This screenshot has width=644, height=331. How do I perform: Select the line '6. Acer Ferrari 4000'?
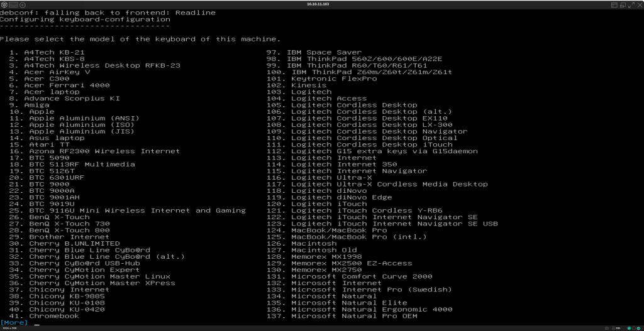click(59, 85)
